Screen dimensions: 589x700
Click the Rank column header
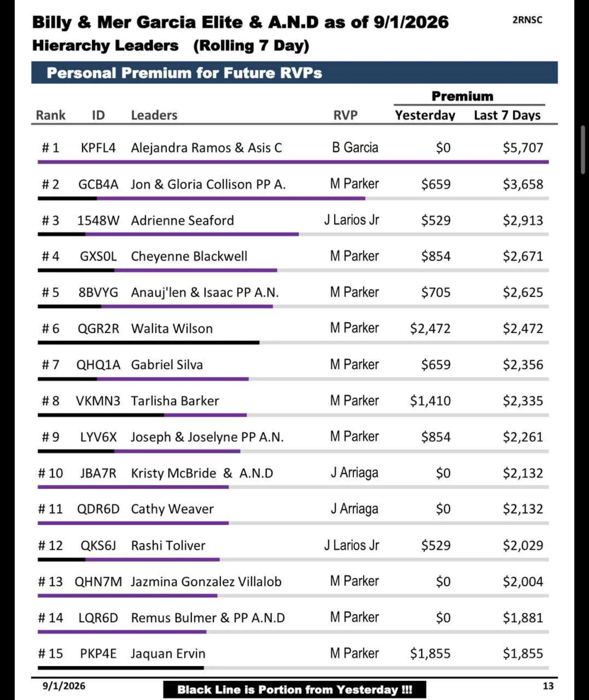(51, 115)
